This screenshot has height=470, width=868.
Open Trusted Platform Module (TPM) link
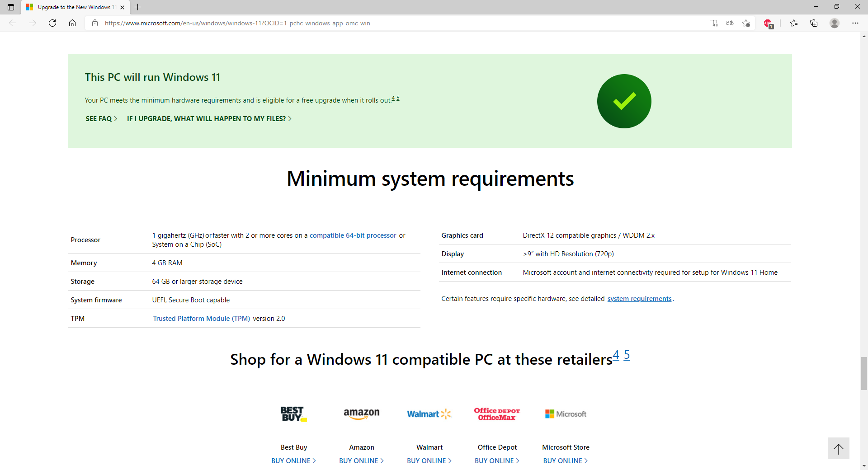click(x=201, y=319)
